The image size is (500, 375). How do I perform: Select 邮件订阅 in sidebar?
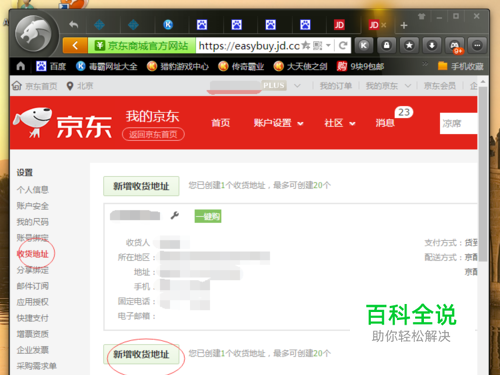click(x=33, y=286)
